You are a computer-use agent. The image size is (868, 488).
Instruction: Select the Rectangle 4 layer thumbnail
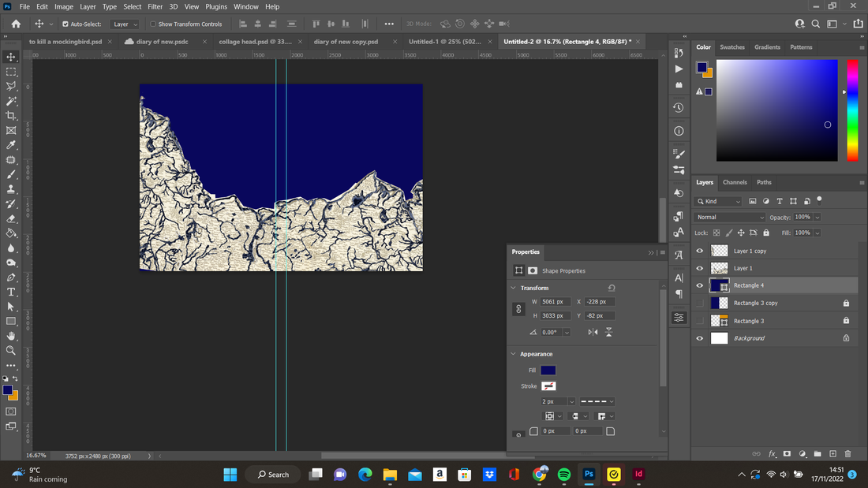click(719, 285)
